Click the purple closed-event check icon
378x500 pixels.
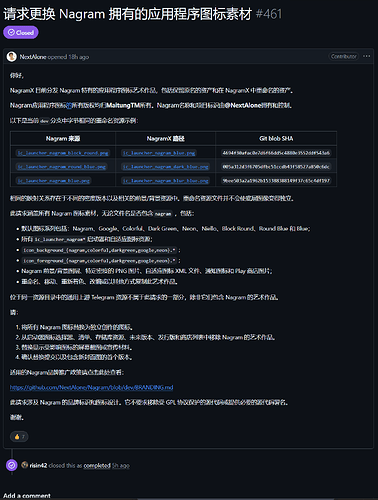click(x=12, y=465)
